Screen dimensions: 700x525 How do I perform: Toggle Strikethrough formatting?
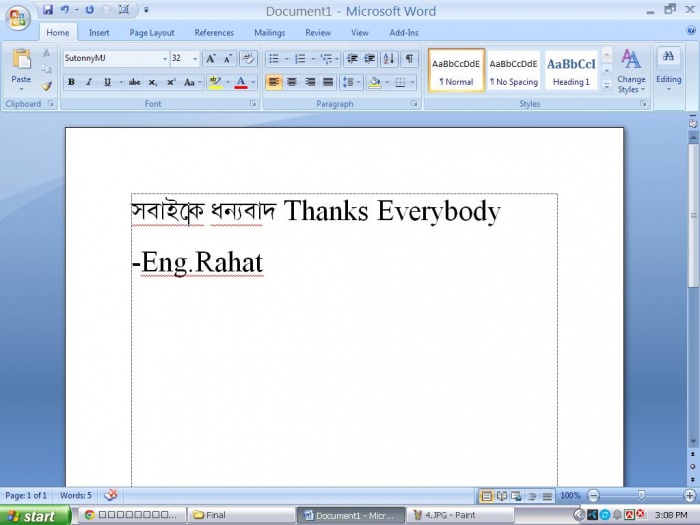134,82
